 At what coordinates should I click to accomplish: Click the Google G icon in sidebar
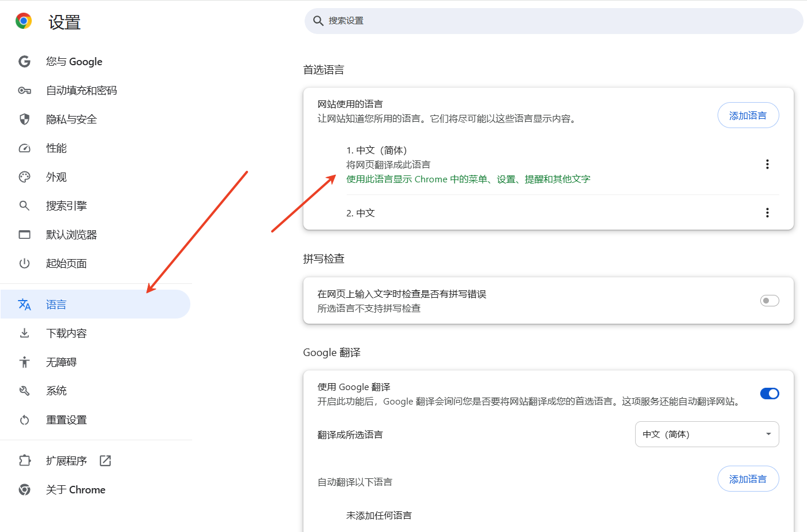(24, 62)
